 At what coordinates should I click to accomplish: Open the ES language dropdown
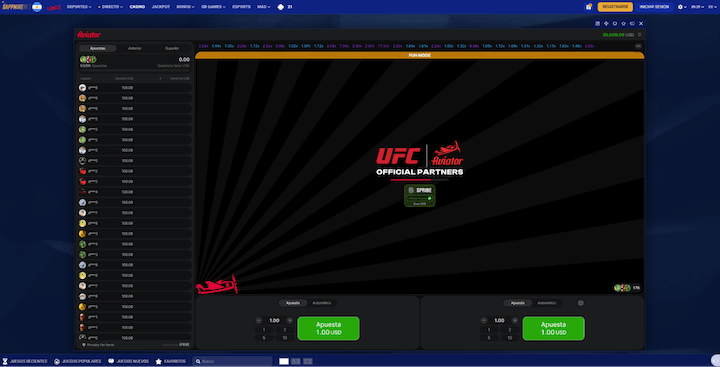[712, 7]
